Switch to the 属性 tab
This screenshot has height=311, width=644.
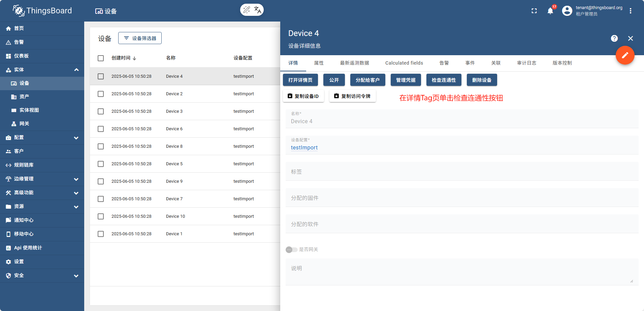[x=319, y=63]
